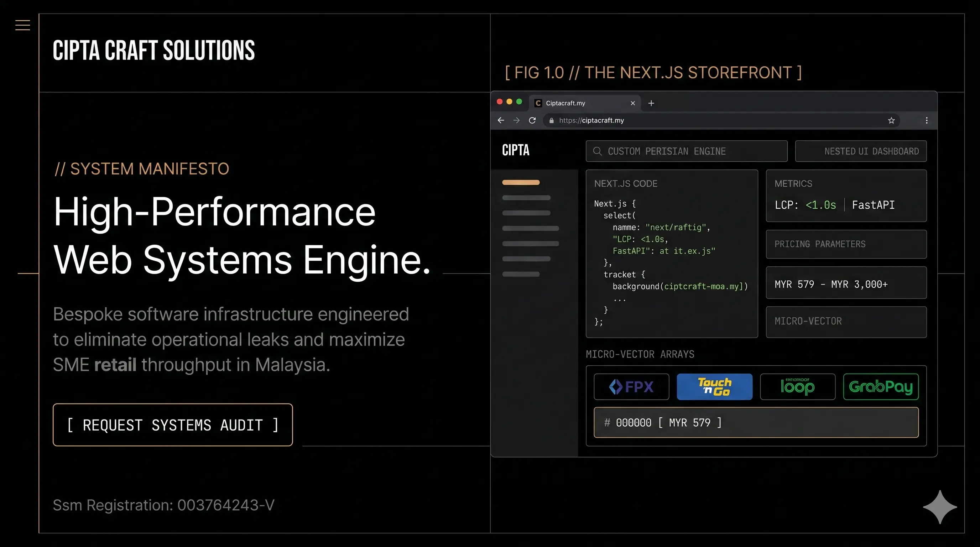Click the Fig 1.0 Next.js Storefront caption
This screenshot has height=547, width=980.
[x=653, y=72]
